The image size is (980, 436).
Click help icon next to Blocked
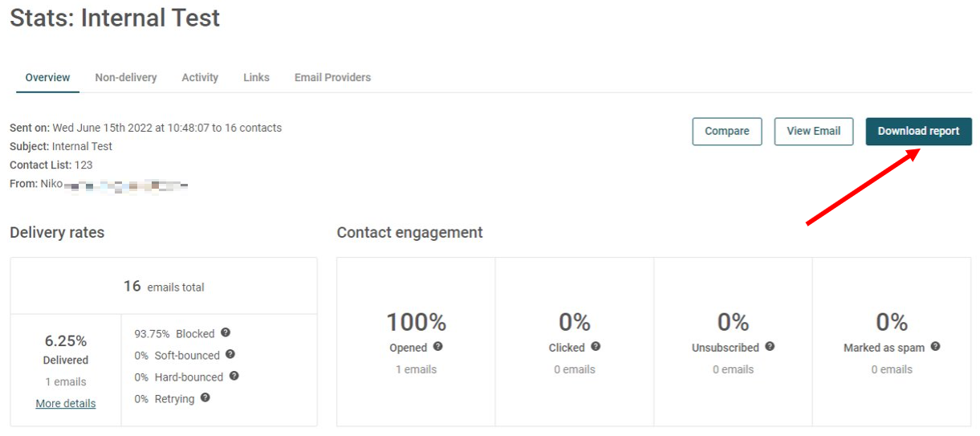226,332
